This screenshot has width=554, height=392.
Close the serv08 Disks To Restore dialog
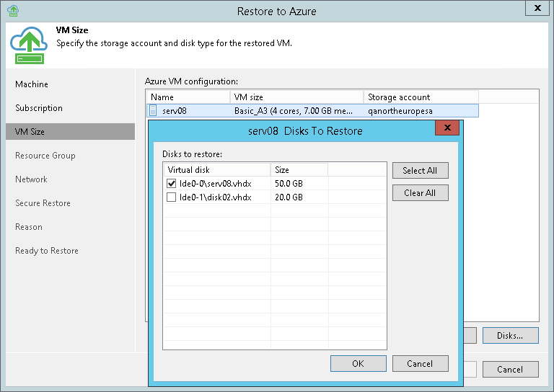pyautogui.click(x=447, y=128)
